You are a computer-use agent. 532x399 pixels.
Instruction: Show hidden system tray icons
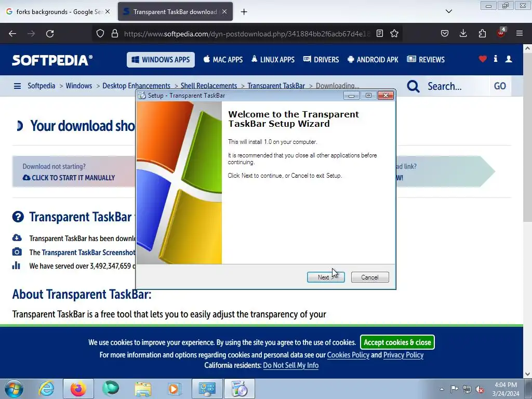(442, 389)
